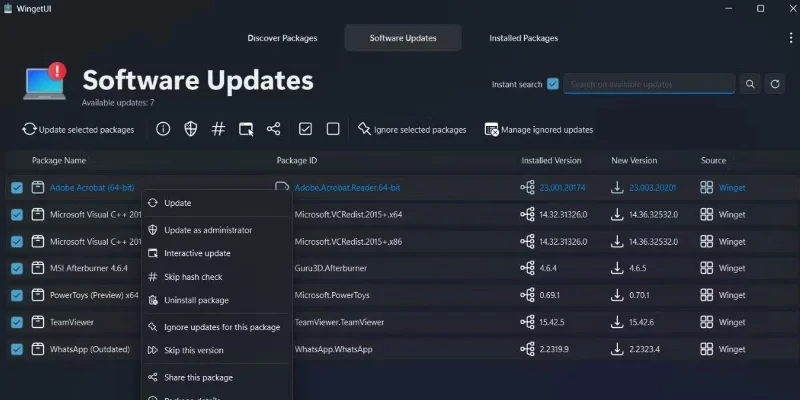The height and width of the screenshot is (400, 800).
Task: Click installed version 0.69.1 cell
Action: click(549, 295)
